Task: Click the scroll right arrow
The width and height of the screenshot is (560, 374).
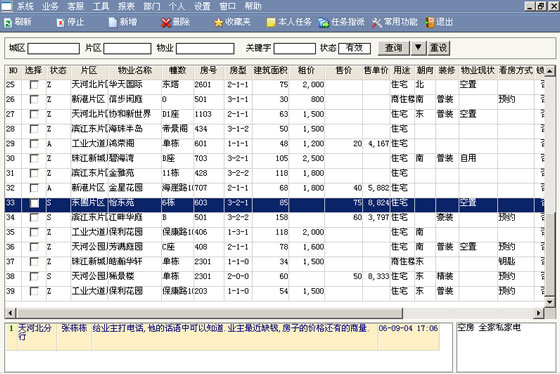Action: [539, 313]
